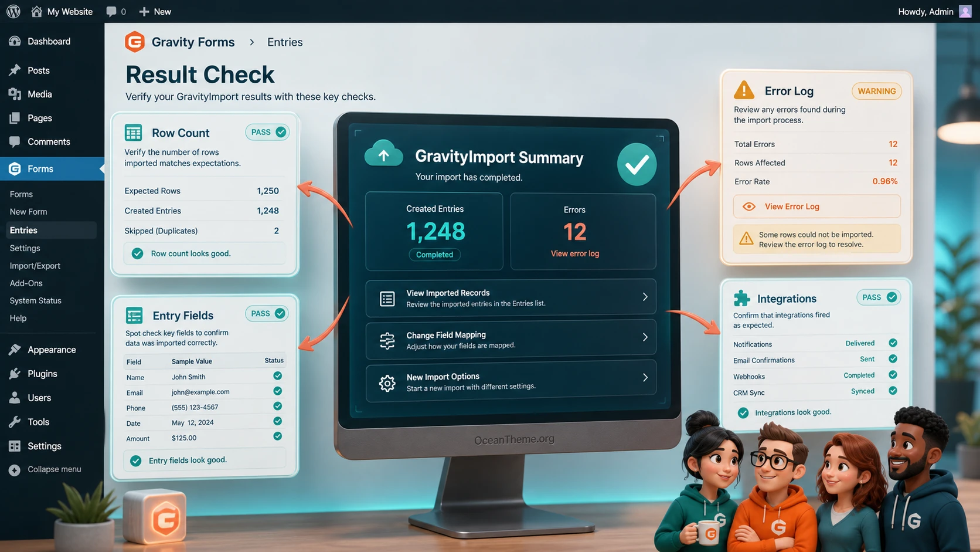This screenshot has width=980, height=552.
Task: Click the Error Log warning triangle icon
Action: pyautogui.click(x=744, y=90)
